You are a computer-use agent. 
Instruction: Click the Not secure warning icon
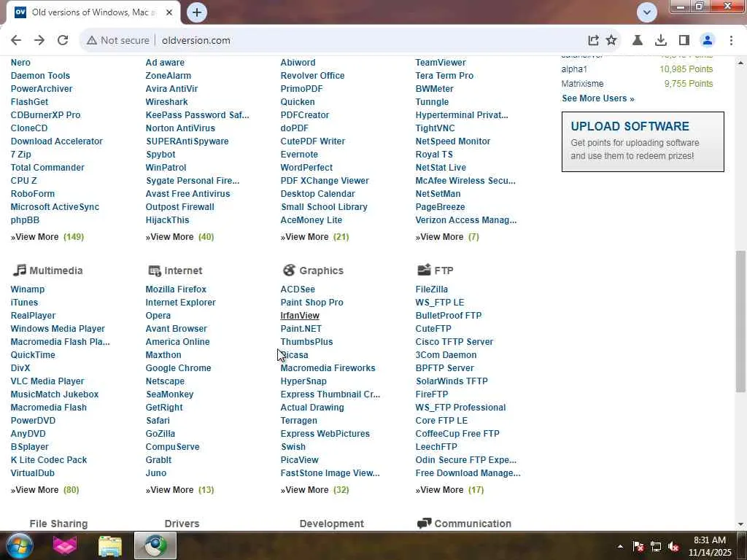(91, 41)
